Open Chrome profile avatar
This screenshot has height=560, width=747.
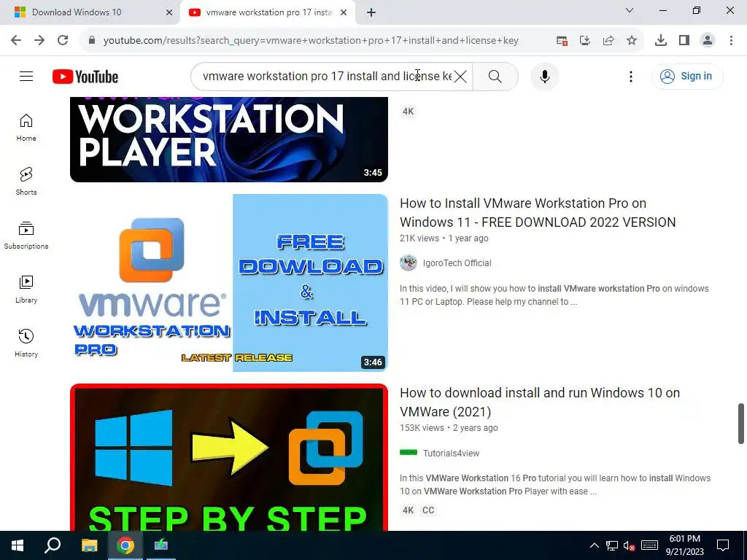(x=708, y=41)
